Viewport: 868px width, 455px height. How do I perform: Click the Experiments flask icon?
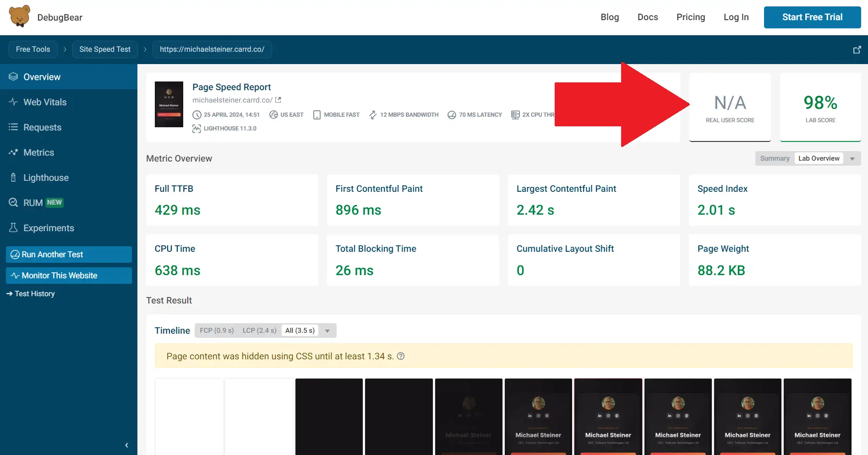tap(13, 227)
